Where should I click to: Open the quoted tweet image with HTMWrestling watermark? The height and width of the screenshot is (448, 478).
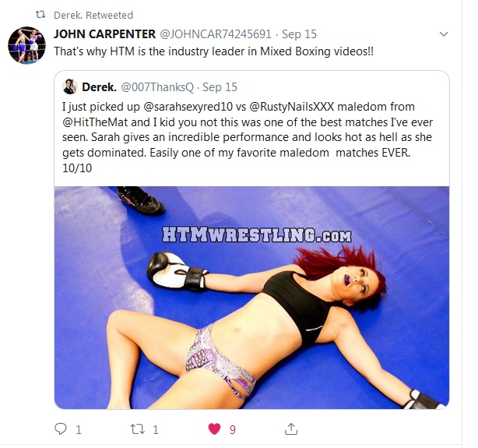[251, 298]
